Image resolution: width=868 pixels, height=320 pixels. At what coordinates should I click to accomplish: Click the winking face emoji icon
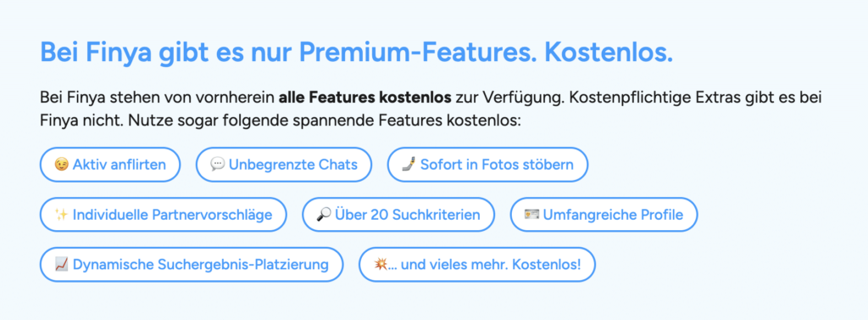click(x=62, y=165)
